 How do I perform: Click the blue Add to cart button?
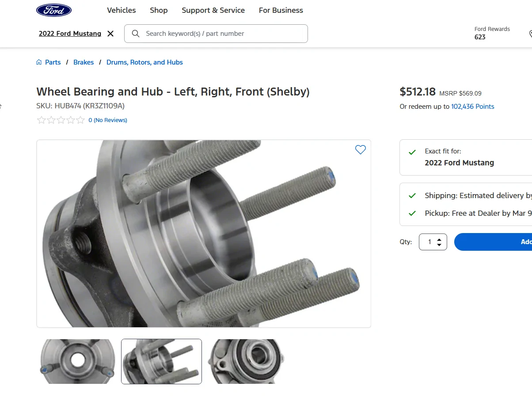pos(493,242)
